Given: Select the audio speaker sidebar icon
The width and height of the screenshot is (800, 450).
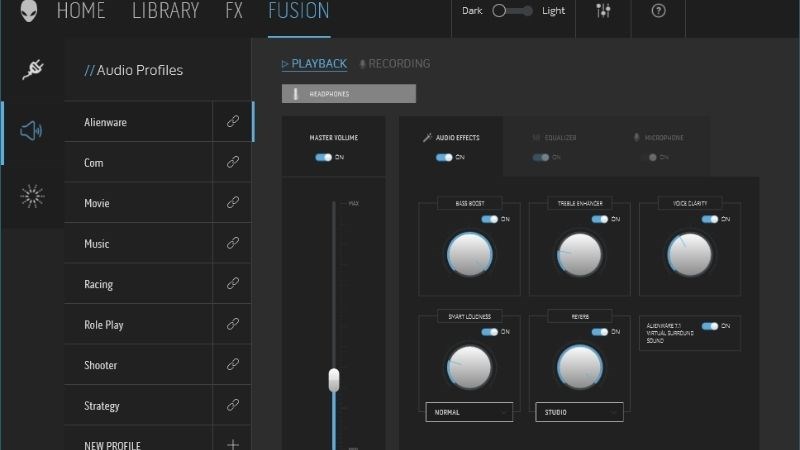Looking at the screenshot, I should 32,130.
